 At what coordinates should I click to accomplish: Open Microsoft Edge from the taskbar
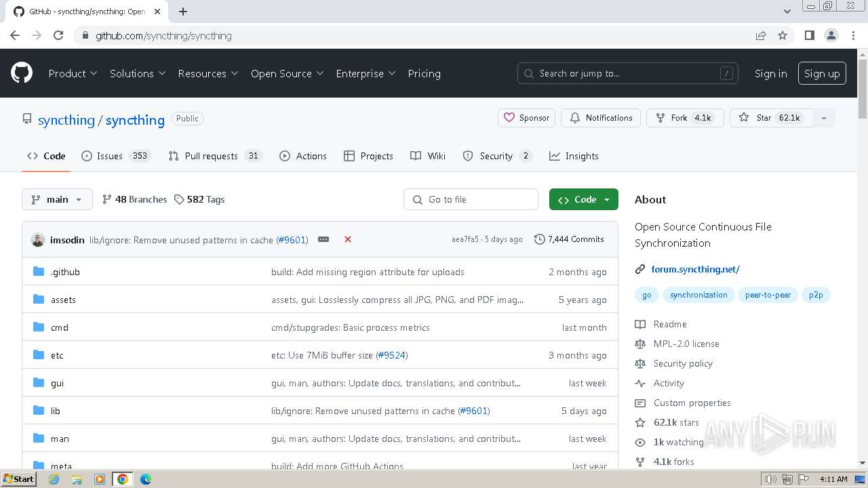(x=146, y=479)
